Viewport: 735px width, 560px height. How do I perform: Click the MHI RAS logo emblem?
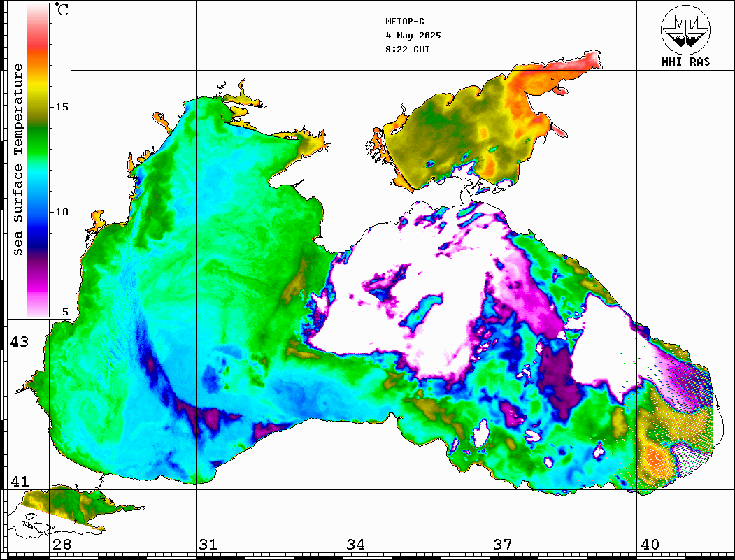point(685,30)
